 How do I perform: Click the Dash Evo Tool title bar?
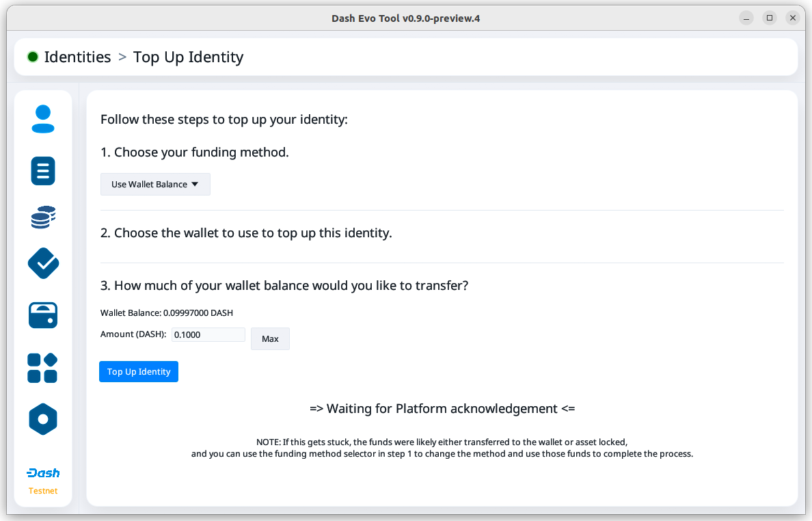tap(405, 18)
